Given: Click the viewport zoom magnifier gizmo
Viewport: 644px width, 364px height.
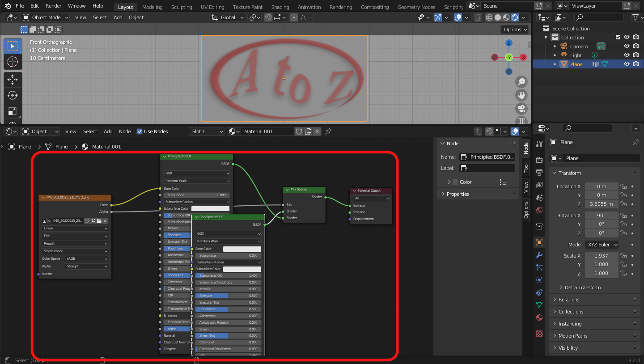Looking at the screenshot, I should [x=521, y=81].
